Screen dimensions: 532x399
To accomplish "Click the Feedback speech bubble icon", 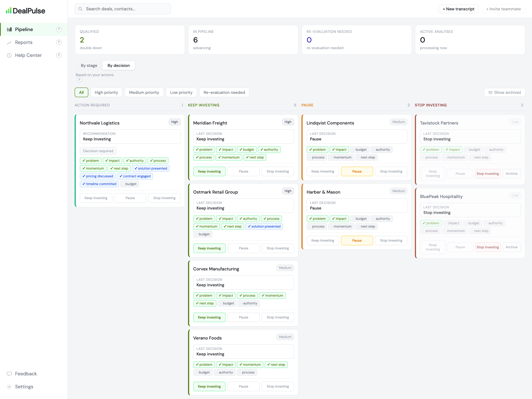I will [x=9, y=374].
